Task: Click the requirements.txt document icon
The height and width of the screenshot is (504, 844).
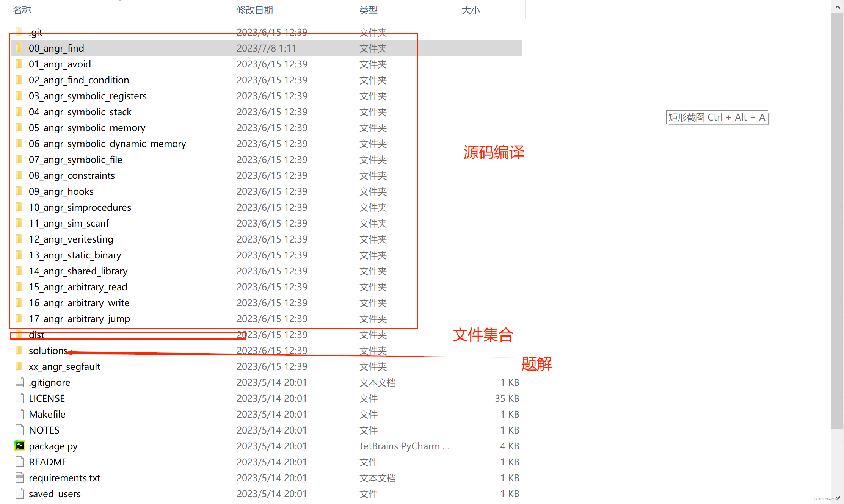Action: pos(19,478)
